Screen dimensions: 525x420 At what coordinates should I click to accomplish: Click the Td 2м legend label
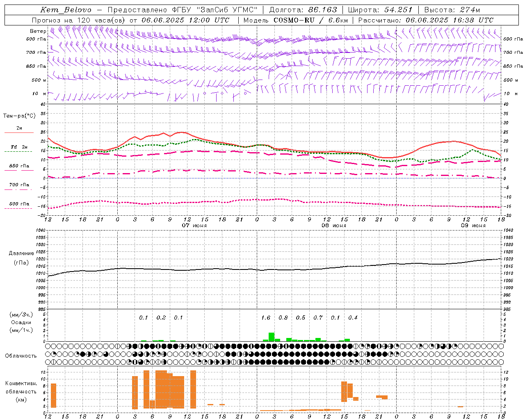[19, 147]
